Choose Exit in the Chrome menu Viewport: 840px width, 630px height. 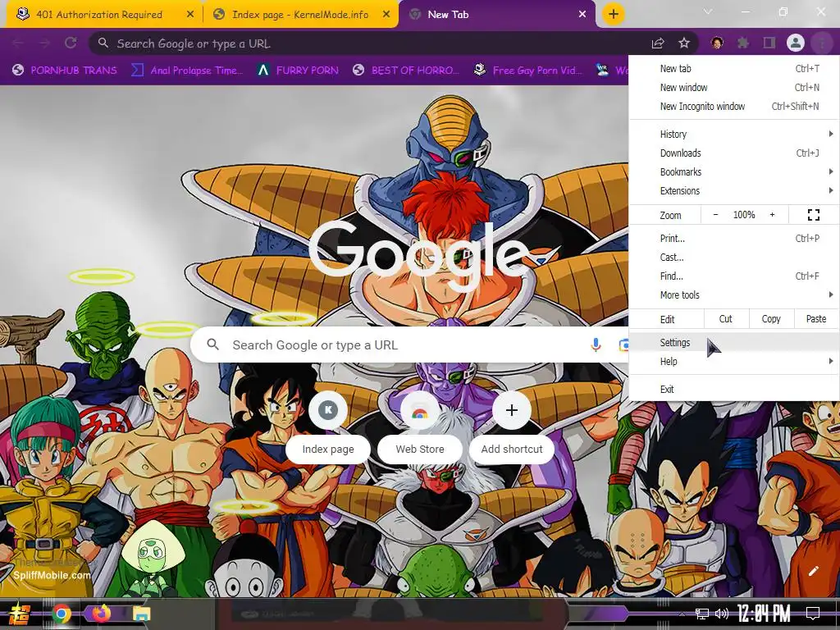click(x=734, y=390)
